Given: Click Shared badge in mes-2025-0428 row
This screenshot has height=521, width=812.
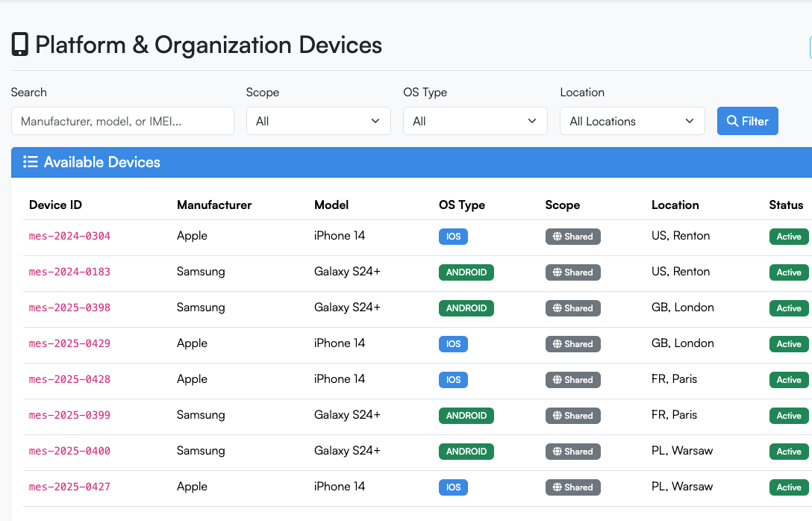Looking at the screenshot, I should pos(572,380).
